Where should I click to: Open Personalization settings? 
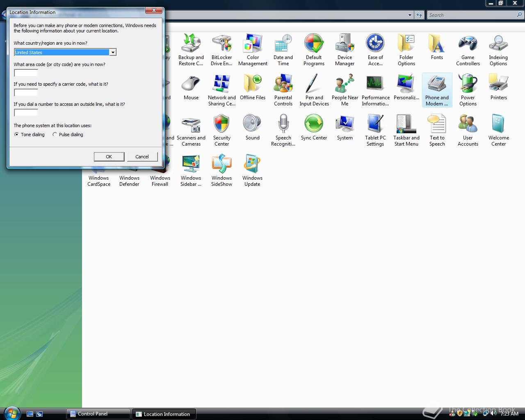(406, 87)
